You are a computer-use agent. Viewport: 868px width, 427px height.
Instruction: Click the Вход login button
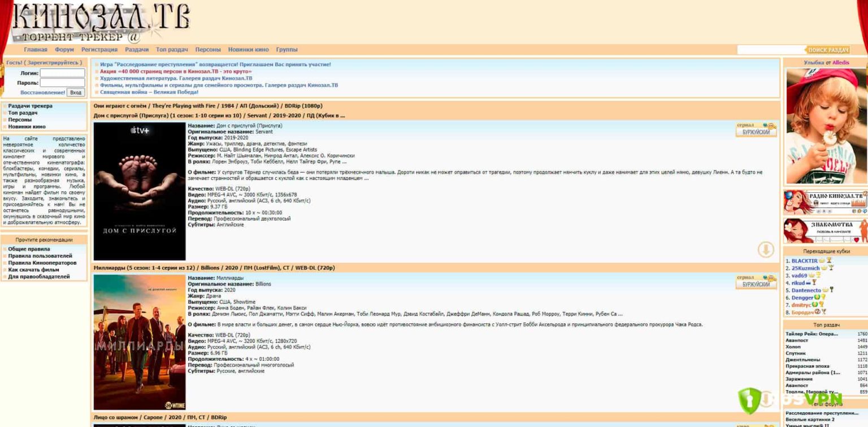76,92
